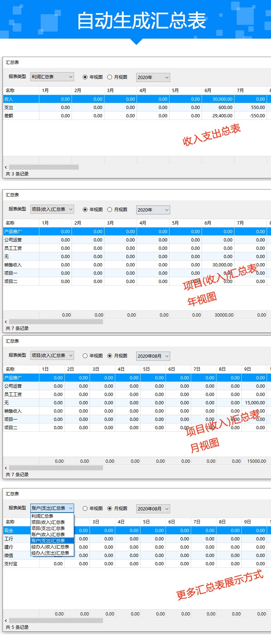This screenshot has width=271, height=644.
Task: Select the 现金 account row
Action: 137,530
